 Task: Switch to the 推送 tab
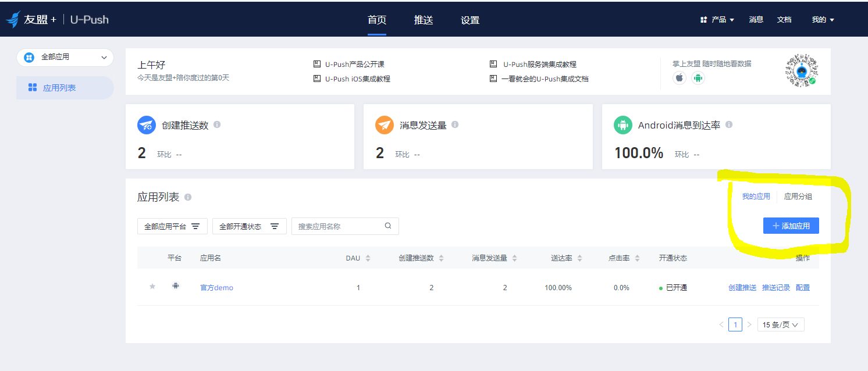(x=424, y=20)
